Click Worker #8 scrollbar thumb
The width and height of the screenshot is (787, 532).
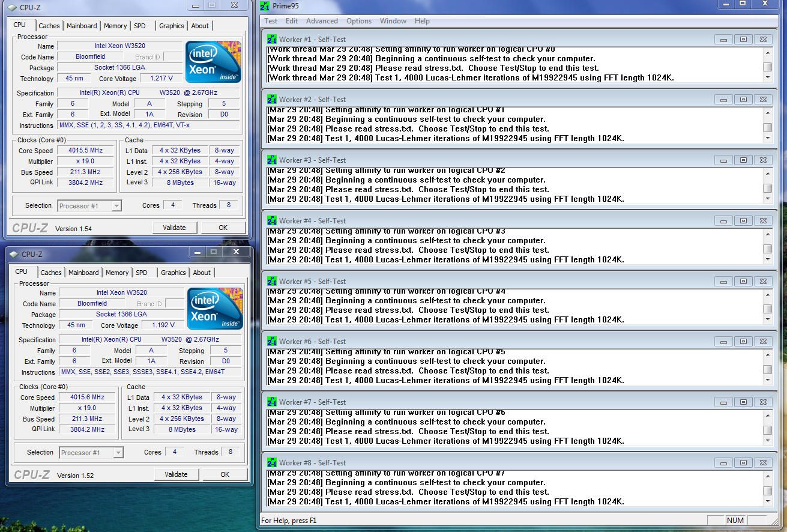pos(768,491)
